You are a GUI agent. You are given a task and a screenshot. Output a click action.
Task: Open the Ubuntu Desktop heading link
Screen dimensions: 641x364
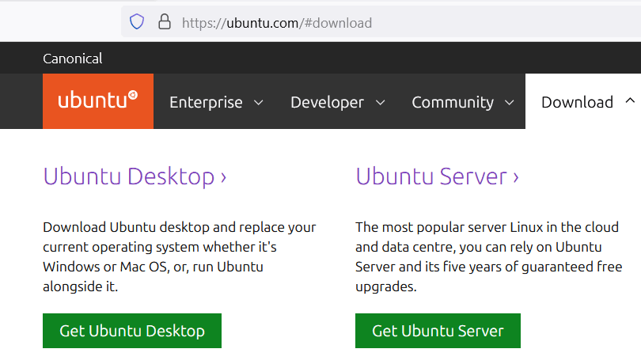pyautogui.click(x=135, y=176)
